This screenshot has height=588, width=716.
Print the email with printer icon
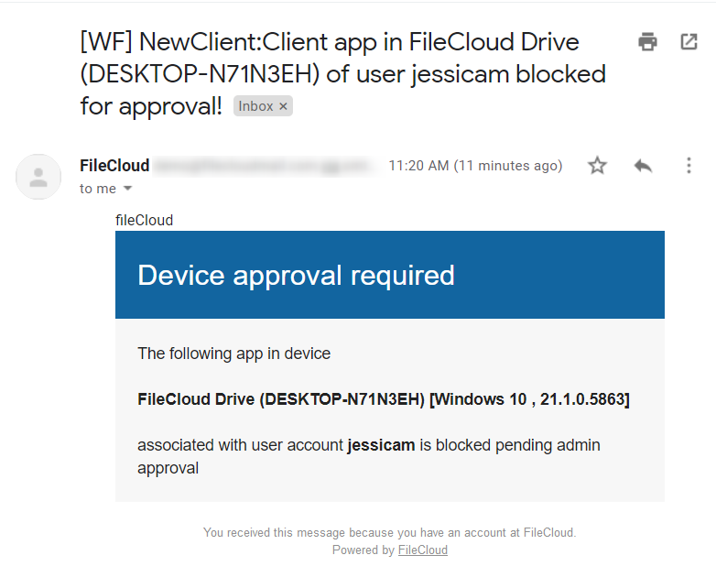(648, 41)
